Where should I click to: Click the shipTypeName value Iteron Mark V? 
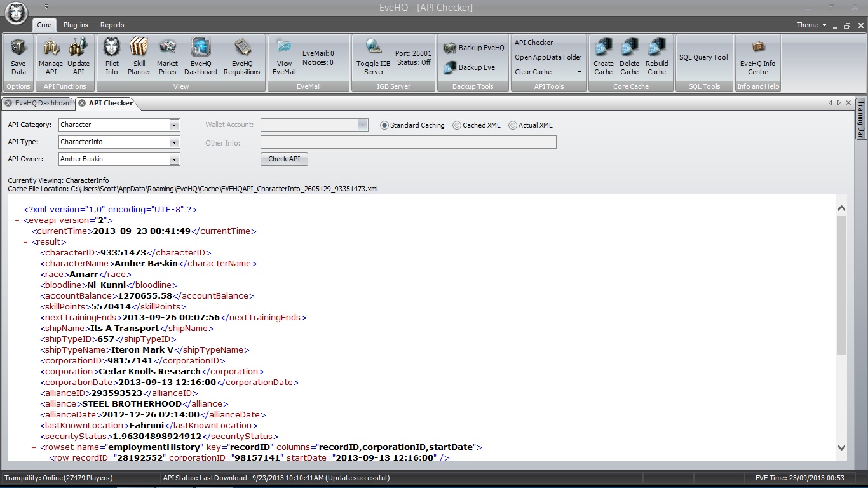[x=142, y=350]
